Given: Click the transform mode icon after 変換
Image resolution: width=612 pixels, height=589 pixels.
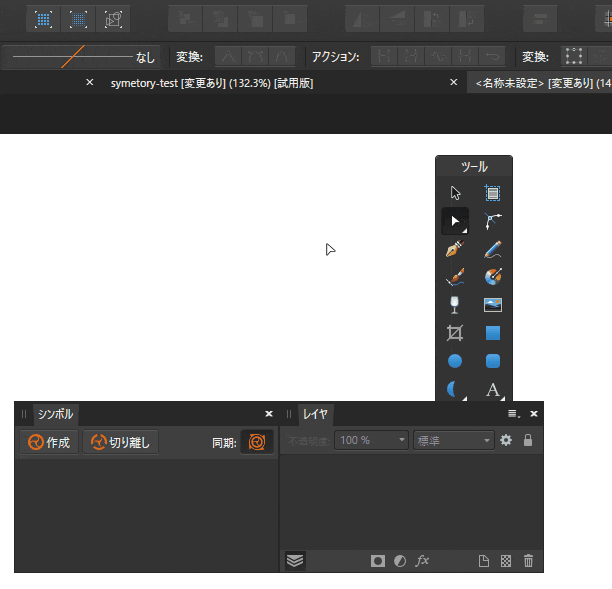Looking at the screenshot, I should pos(574,57).
